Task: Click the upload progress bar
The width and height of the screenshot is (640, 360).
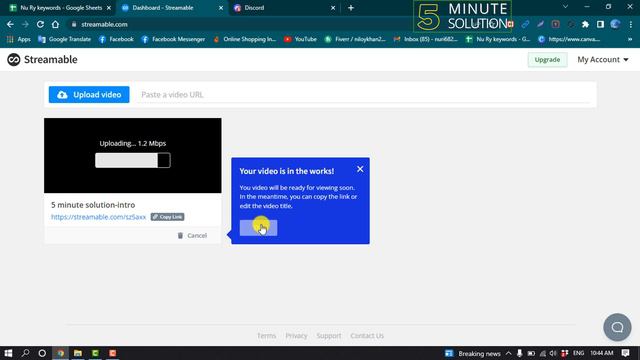Action: (x=133, y=160)
